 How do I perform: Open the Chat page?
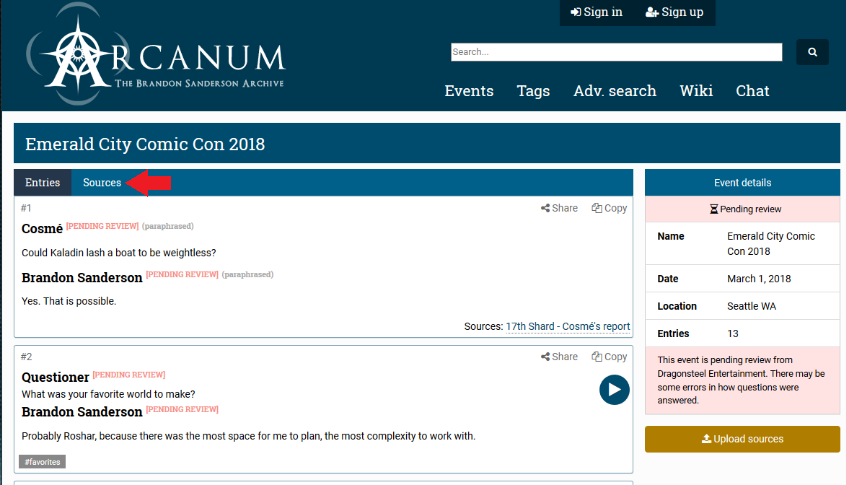tap(752, 91)
